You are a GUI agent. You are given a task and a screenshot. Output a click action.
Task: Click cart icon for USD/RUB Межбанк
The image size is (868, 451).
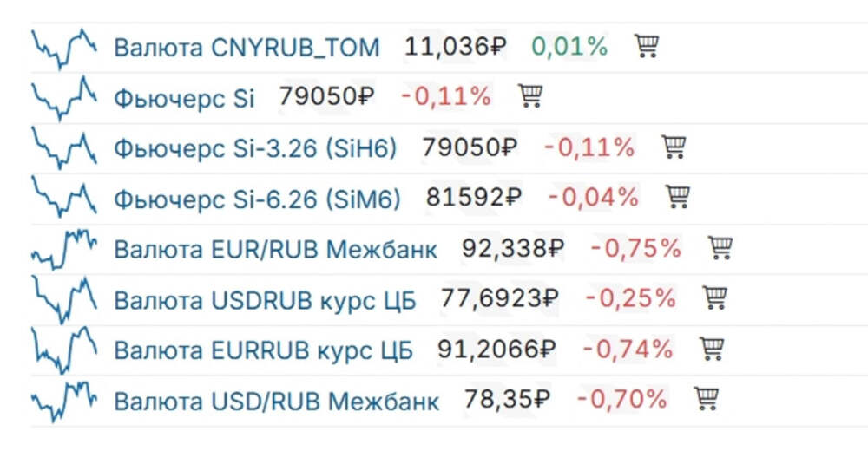(707, 400)
